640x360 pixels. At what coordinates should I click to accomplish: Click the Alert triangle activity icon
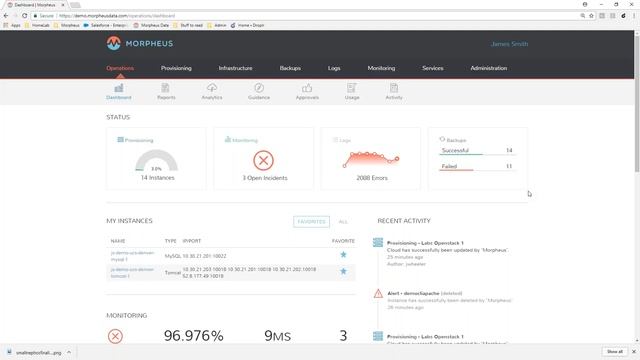pos(378,293)
